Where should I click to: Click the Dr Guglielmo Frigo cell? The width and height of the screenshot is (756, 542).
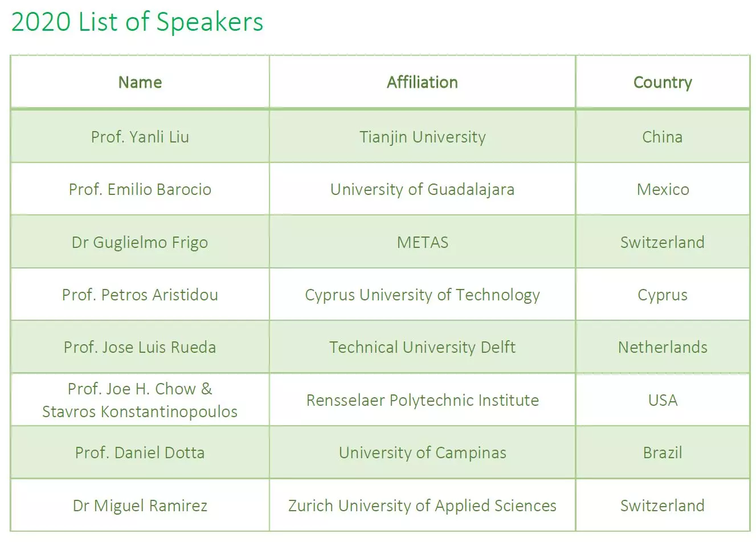(x=140, y=242)
